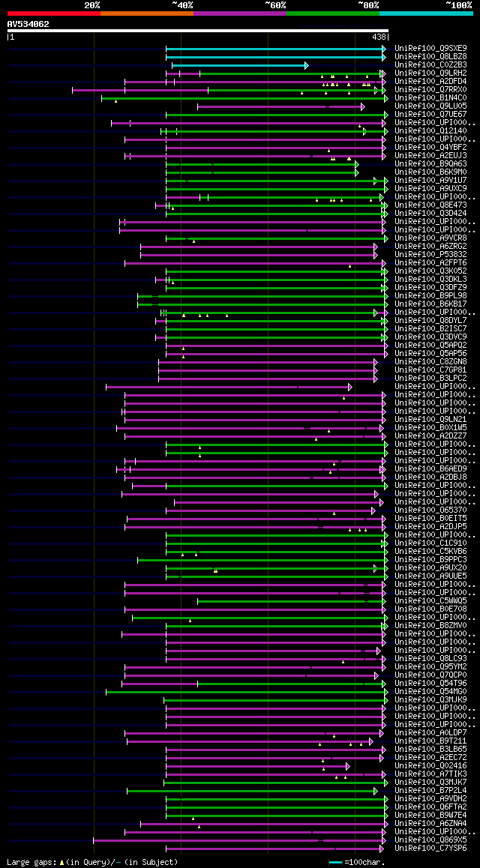Select the UniRef100_Q4YBF2 hit label

(x=430, y=147)
